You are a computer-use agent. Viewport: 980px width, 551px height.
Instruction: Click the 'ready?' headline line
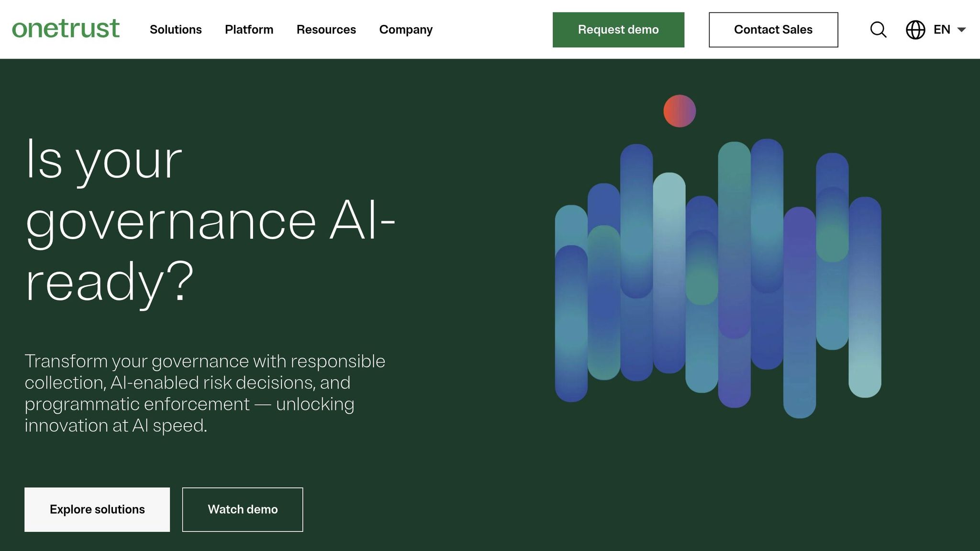[x=109, y=282]
